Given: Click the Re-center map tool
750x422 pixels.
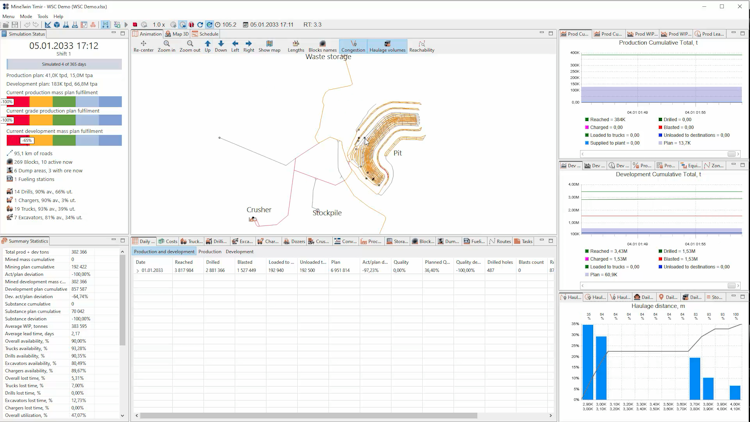Looking at the screenshot, I should pos(143,46).
